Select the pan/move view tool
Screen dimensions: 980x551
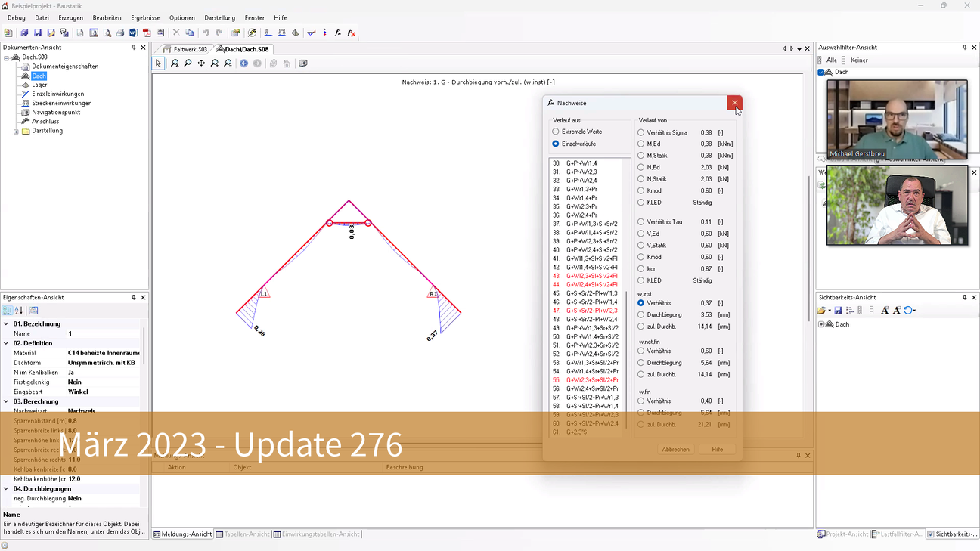pos(201,63)
